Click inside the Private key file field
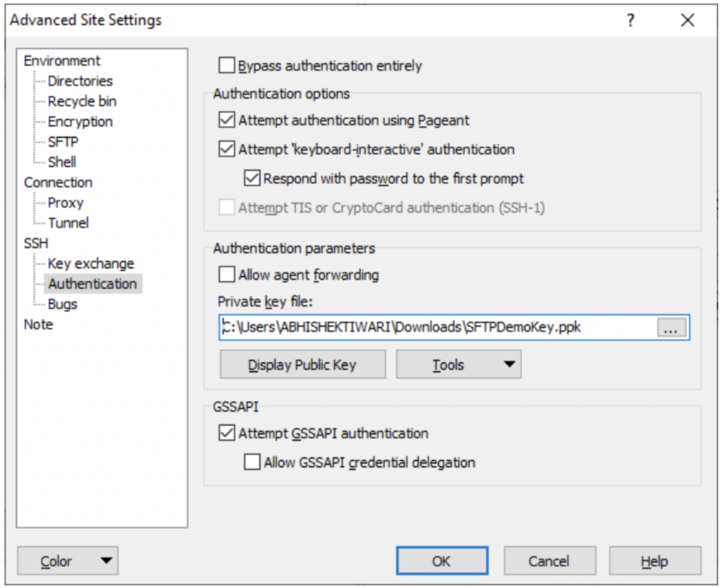This screenshot has height=588, width=720. pos(436,328)
